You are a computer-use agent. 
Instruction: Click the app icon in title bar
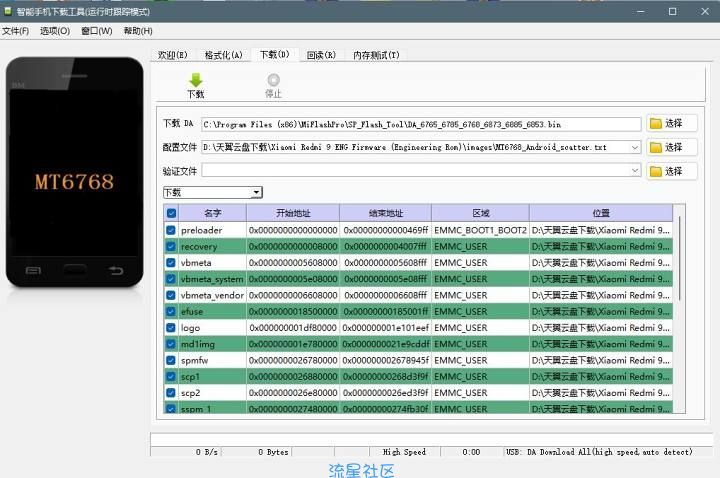(x=8, y=11)
